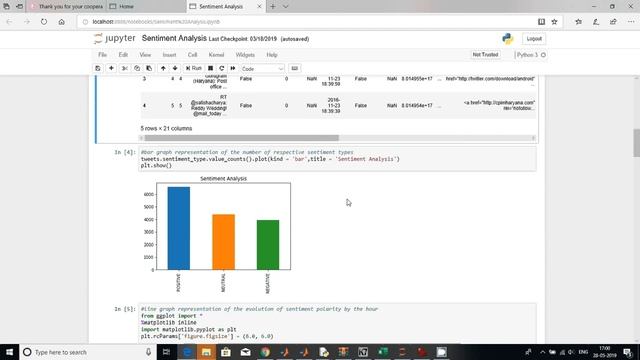Copy selected cells icon
This screenshot has width=640, height=360.
click(137, 69)
